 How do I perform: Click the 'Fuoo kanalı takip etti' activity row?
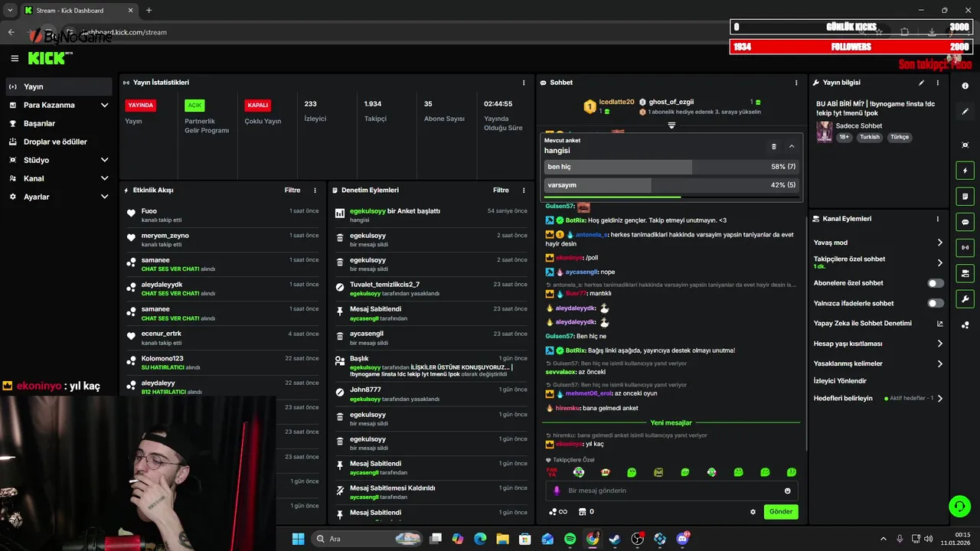(224, 215)
